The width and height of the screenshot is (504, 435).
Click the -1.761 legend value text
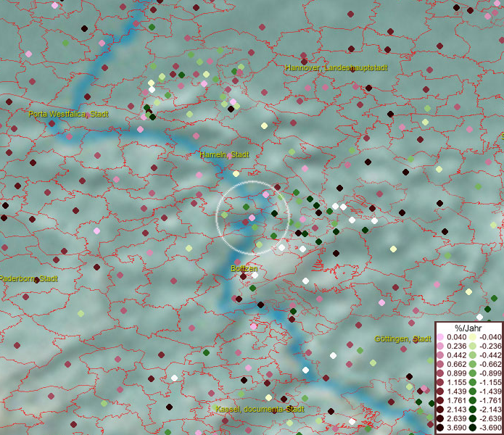tap(490, 401)
